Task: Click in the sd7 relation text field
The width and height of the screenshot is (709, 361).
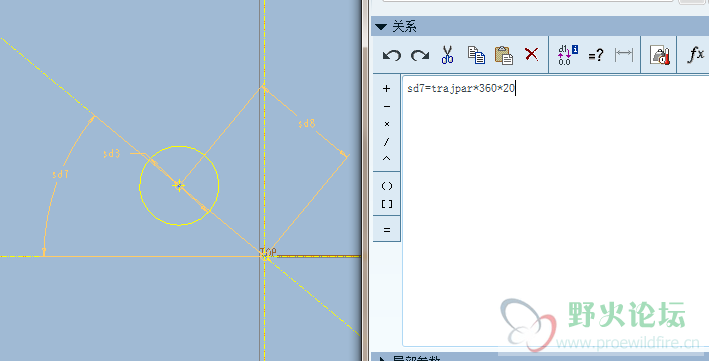Action: click(x=555, y=211)
